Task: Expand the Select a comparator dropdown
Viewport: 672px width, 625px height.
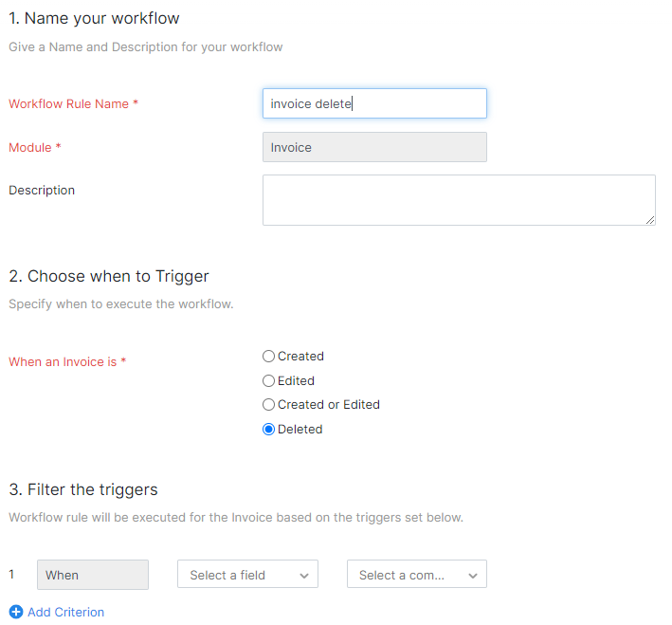Action: point(417,575)
